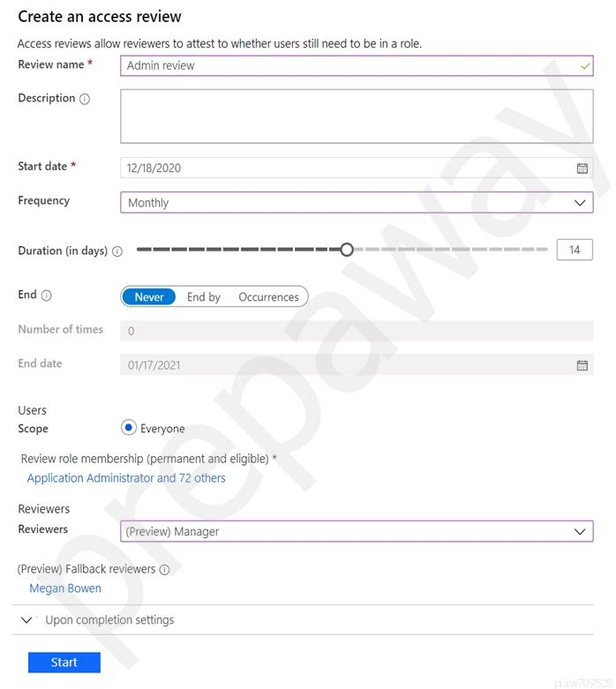Viewport: 616px width, 689px height.
Task: Open the Reviewers dropdown set to Manager
Action: coord(357,532)
